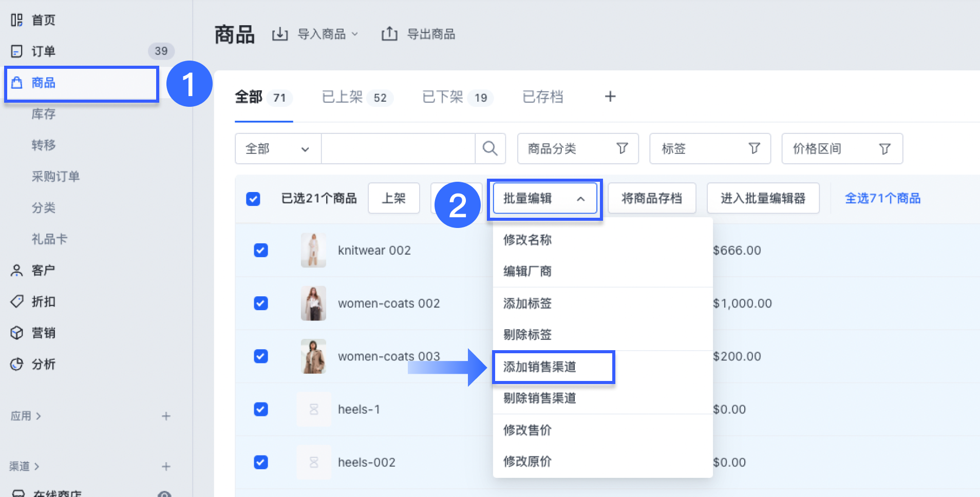Expand the 渠道 section chevron
Screen dimensions: 980x497
36,466
